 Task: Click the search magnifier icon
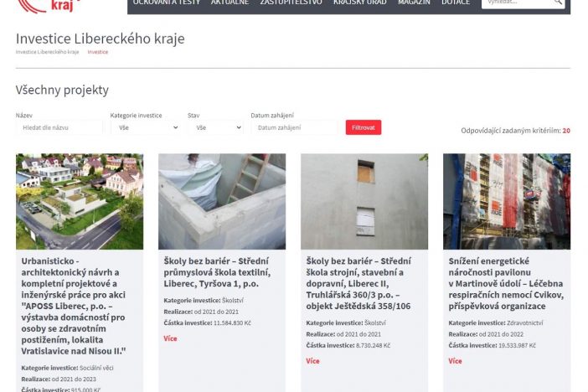[559, 3]
